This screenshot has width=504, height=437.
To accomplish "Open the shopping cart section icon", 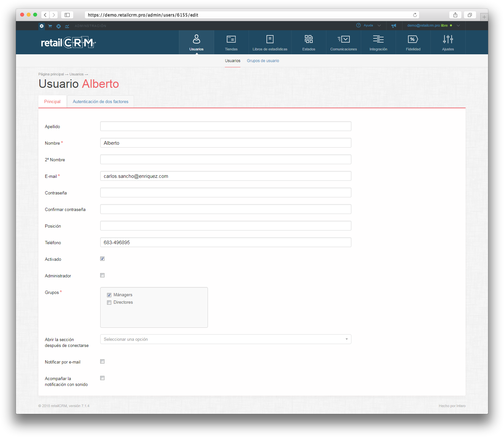I will (x=50, y=26).
